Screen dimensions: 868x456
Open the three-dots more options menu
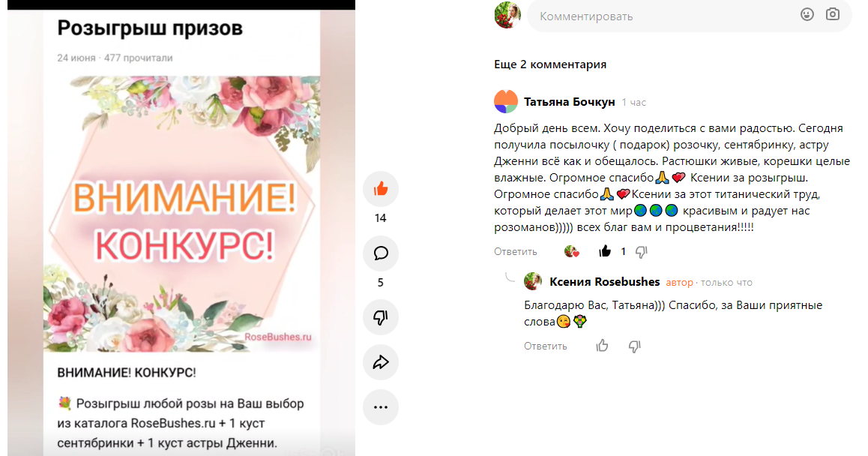[380, 407]
